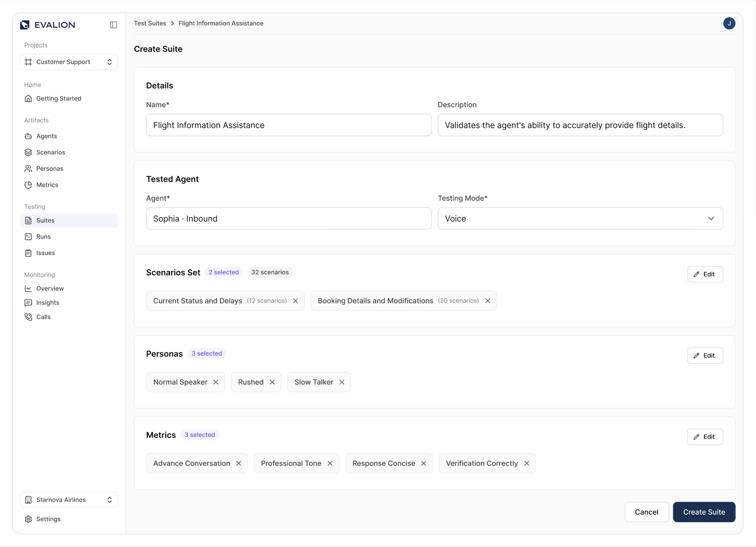Click Edit next to Personas
The height and width of the screenshot is (547, 756).
tap(705, 356)
